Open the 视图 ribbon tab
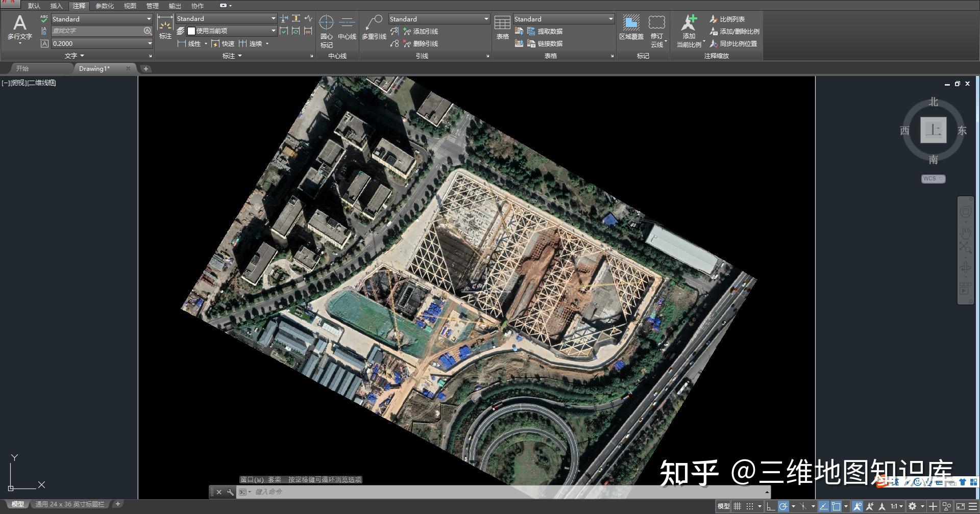The width and height of the screenshot is (980, 514). [130, 6]
